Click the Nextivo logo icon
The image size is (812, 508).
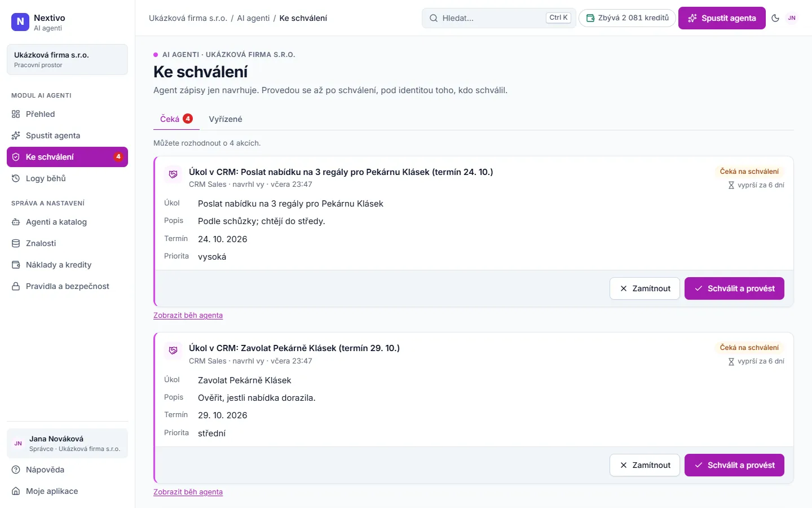20,22
